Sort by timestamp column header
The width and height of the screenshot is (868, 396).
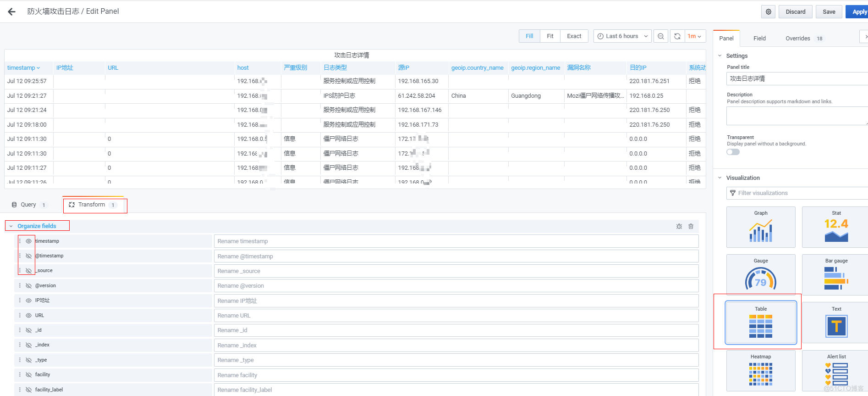pos(23,68)
